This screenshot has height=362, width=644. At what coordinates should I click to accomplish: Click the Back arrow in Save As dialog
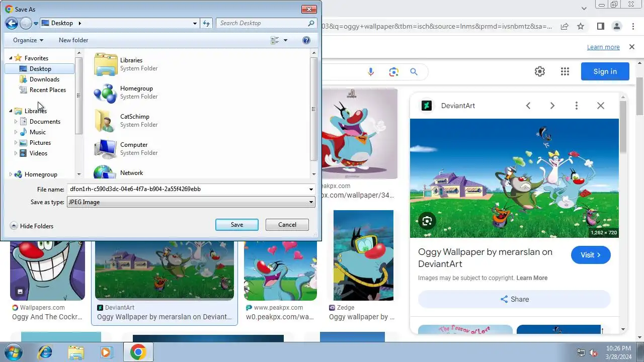coord(12,23)
